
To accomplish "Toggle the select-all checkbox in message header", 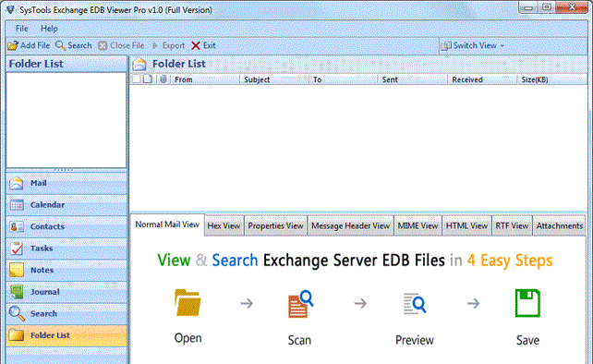I will tap(137, 79).
